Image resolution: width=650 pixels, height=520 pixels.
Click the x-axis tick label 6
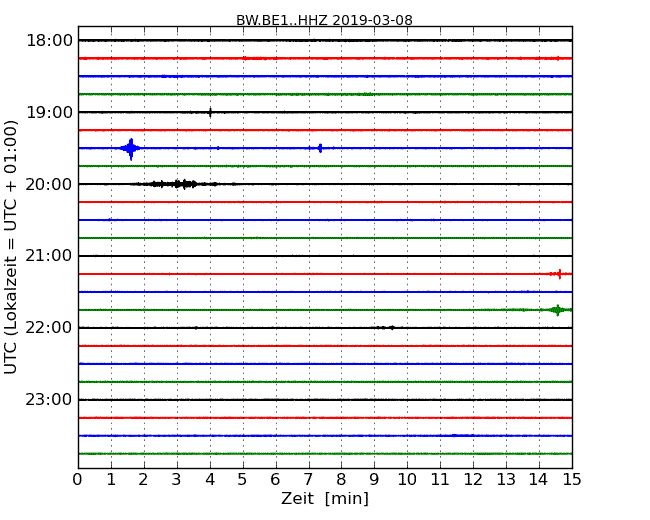coord(275,479)
